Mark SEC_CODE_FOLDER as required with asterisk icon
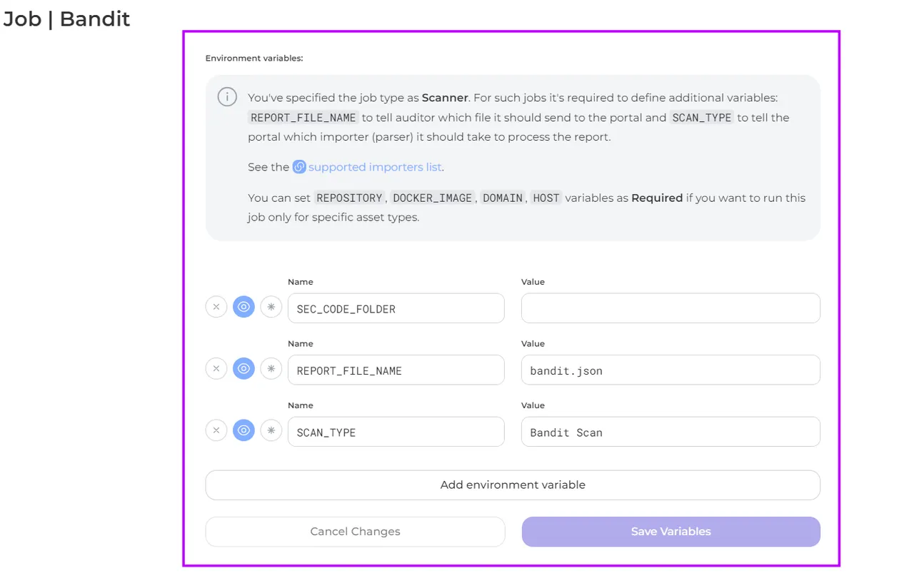The image size is (914, 588). coord(271,307)
